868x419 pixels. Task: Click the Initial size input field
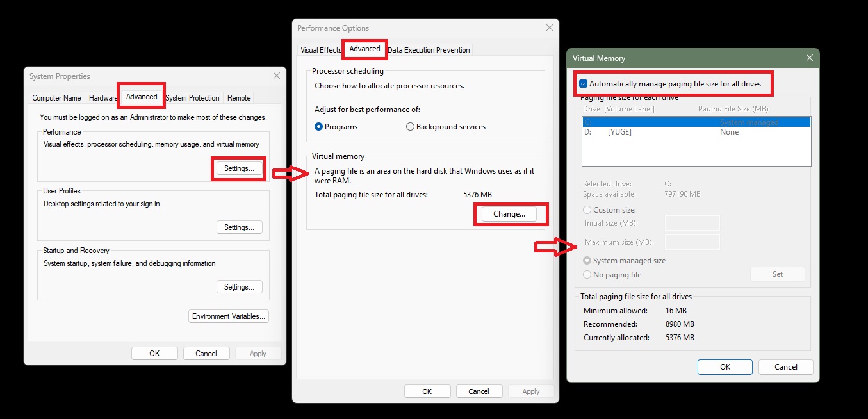coord(692,223)
